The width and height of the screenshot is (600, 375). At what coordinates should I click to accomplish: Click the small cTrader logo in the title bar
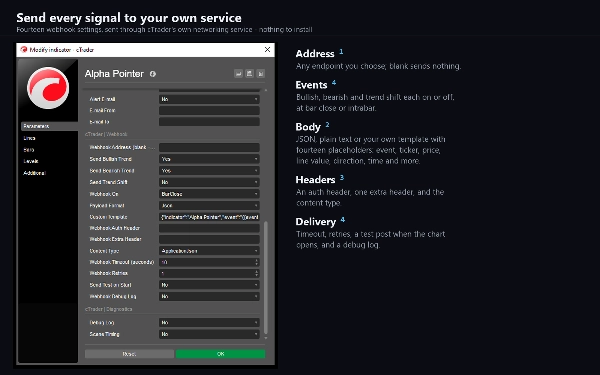point(24,50)
